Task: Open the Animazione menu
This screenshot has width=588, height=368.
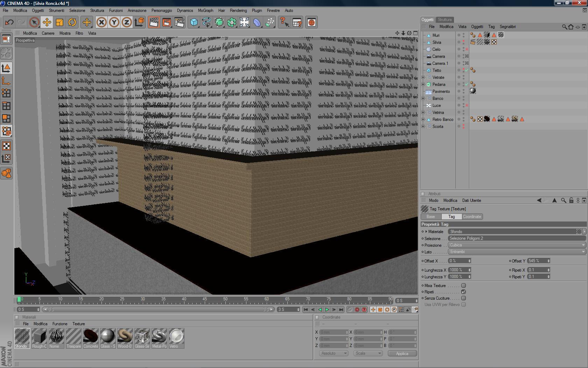Action: [x=137, y=11]
